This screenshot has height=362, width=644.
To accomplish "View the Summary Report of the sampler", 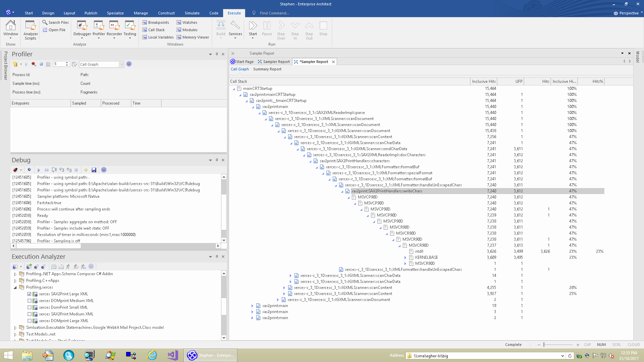I will click(x=267, y=69).
